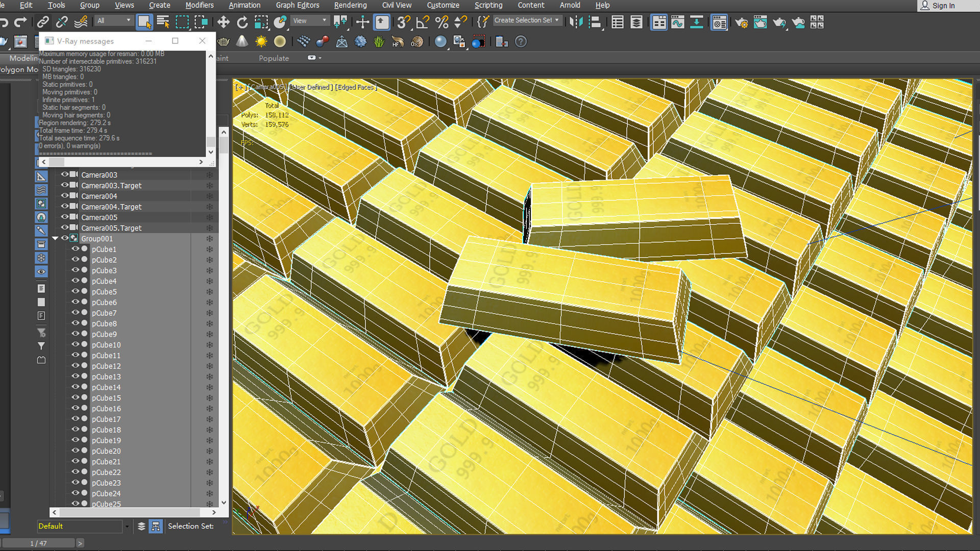Toggle the Scene Explorer toolbar button
Viewport: 980px width, 551px height.
click(617, 22)
